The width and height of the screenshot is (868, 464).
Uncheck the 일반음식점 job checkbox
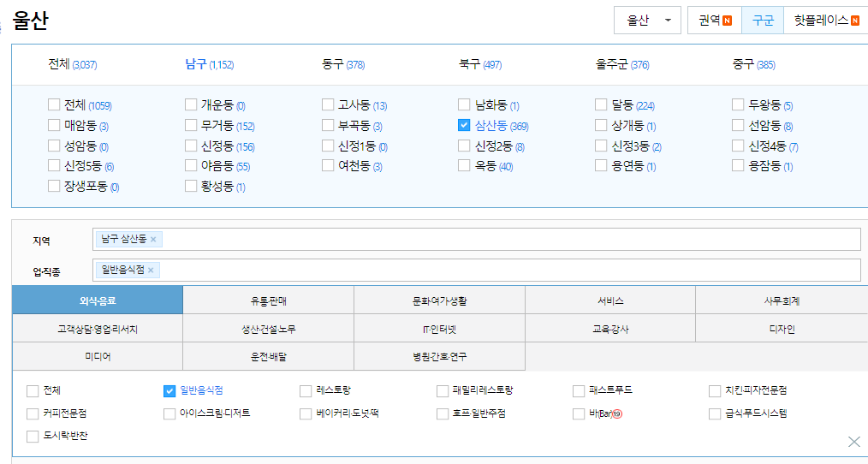coord(169,391)
